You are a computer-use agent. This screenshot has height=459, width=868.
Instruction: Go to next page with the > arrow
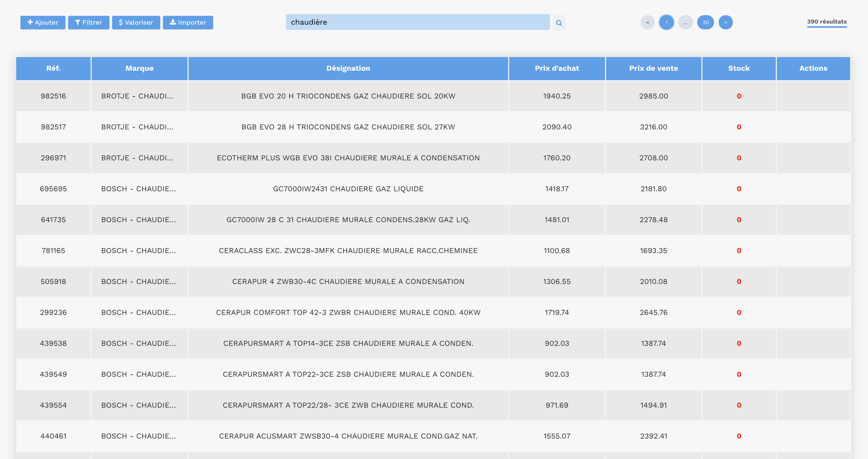point(726,22)
